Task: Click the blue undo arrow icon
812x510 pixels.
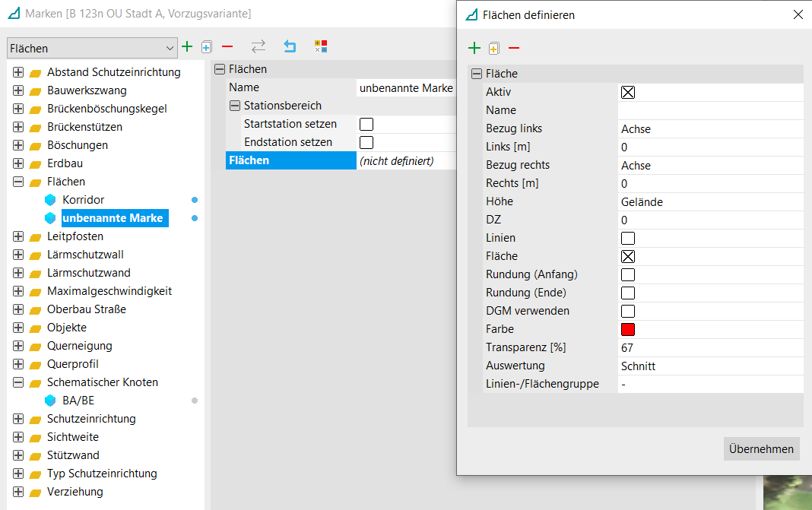Action: (x=290, y=47)
